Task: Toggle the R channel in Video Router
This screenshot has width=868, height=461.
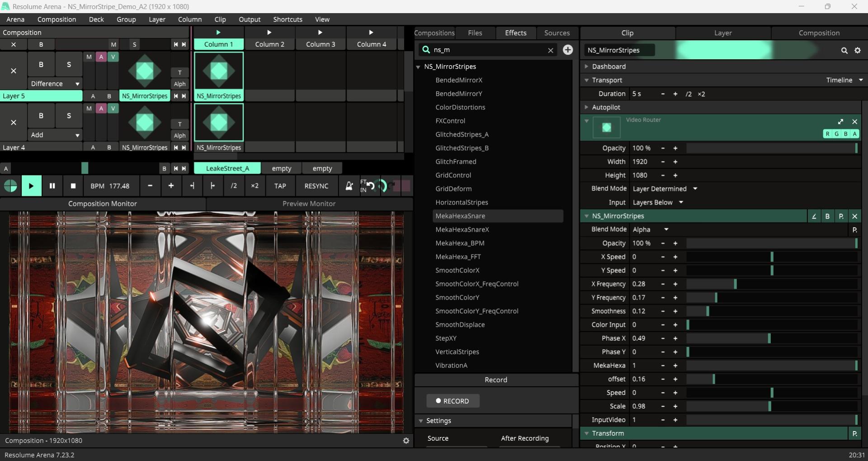Action: coord(827,134)
